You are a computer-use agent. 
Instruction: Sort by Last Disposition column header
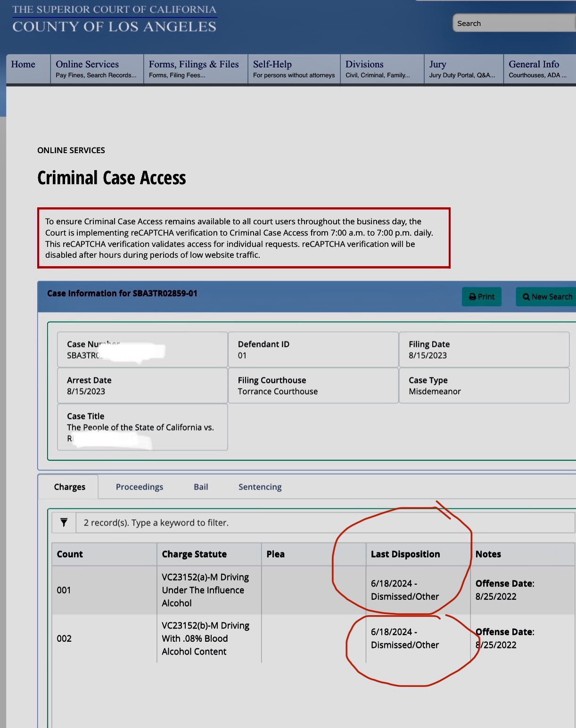(405, 554)
